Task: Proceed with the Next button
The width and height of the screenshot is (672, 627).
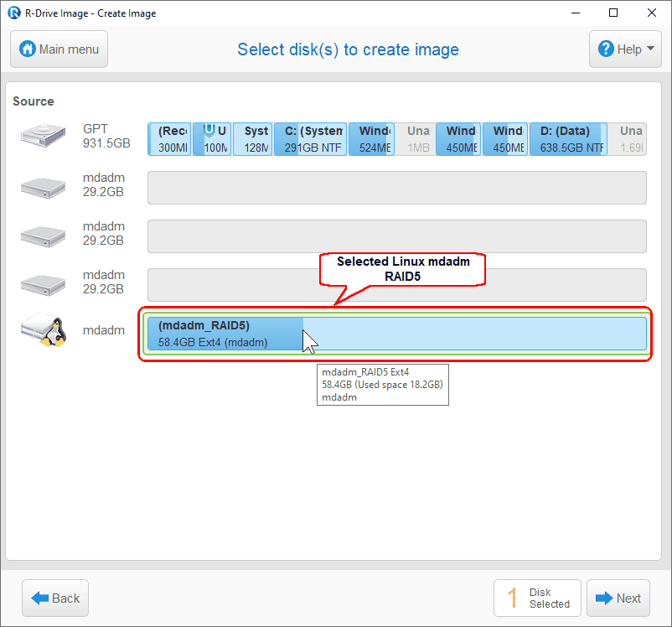Action: (x=618, y=598)
